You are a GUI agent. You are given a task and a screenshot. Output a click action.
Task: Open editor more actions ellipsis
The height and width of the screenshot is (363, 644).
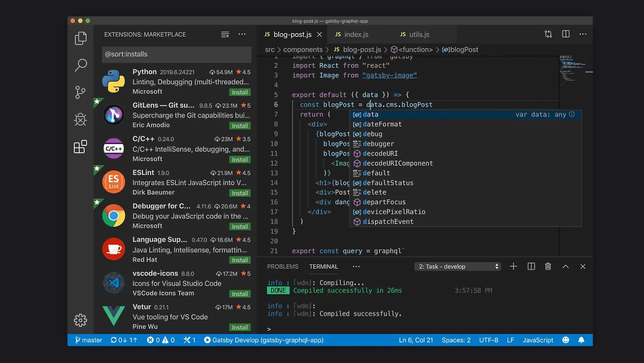tap(583, 34)
